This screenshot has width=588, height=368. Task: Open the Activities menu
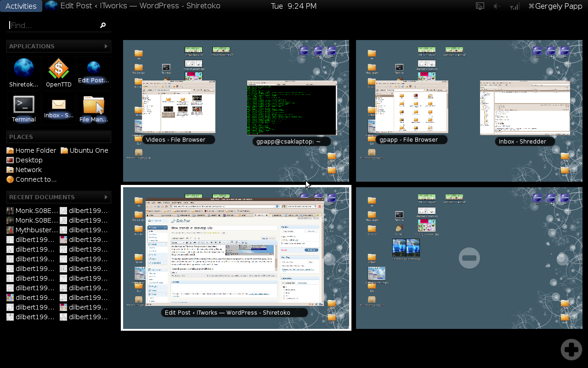click(21, 6)
